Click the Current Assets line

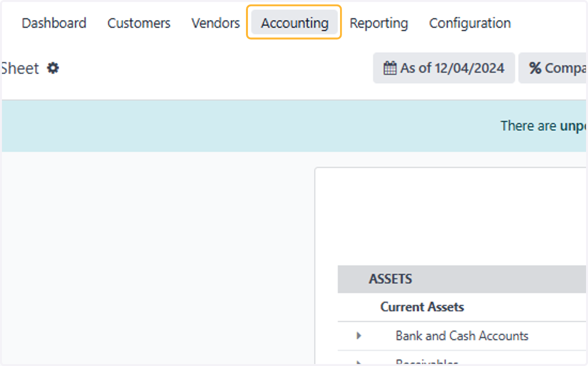[422, 307]
